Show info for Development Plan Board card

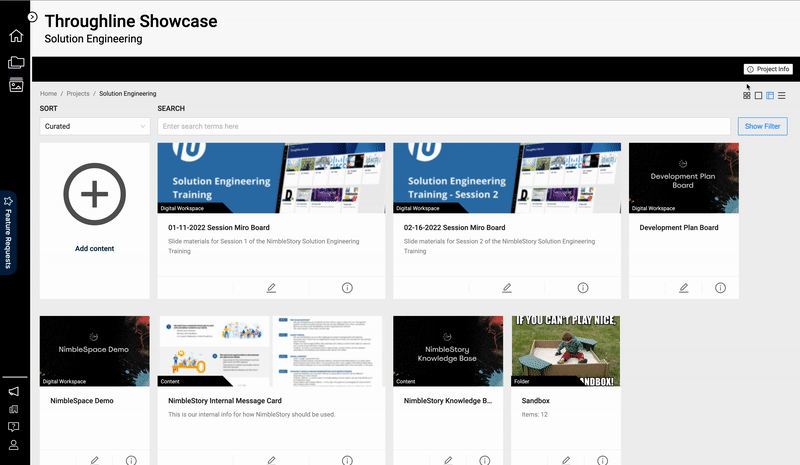720,287
